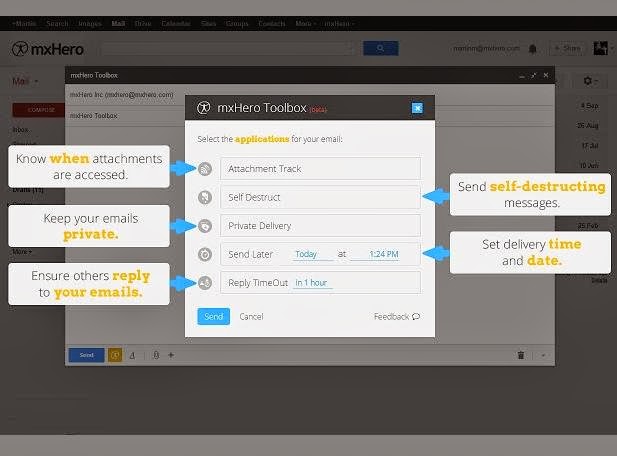Click Cancel in the mxHero Toolbox dialog
617x456 pixels.
251,317
